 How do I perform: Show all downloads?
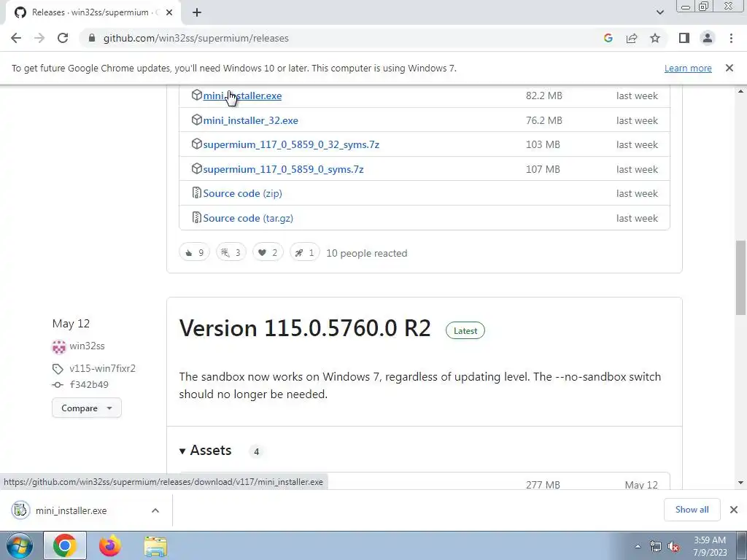692,510
